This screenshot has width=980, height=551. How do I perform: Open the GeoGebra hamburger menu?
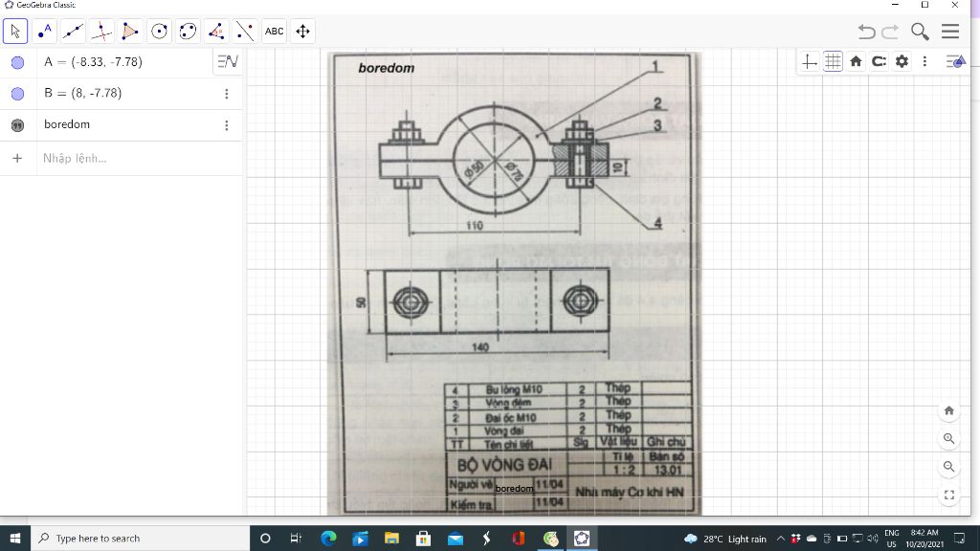pyautogui.click(x=950, y=32)
